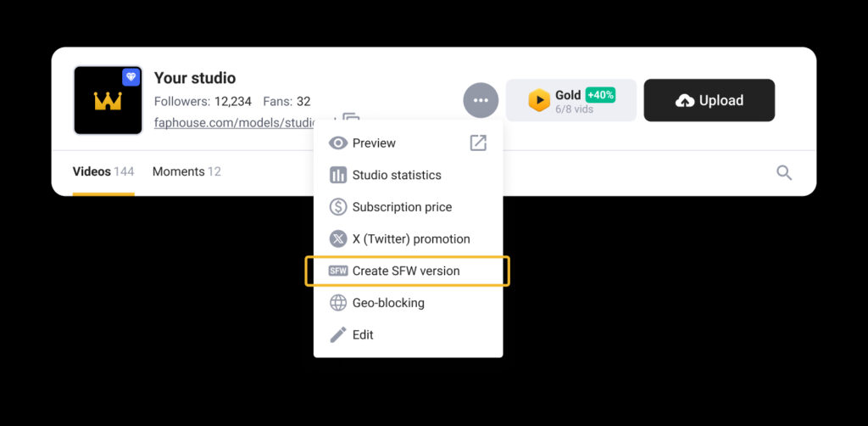Click the eye icon for Preview
Image resolution: width=868 pixels, height=426 pixels.
338,143
